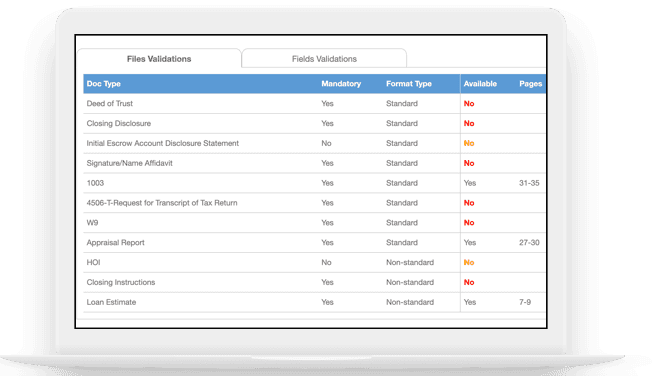Screen dimensions: 656x376
Task: Click red No for W9
Action: tap(469, 223)
